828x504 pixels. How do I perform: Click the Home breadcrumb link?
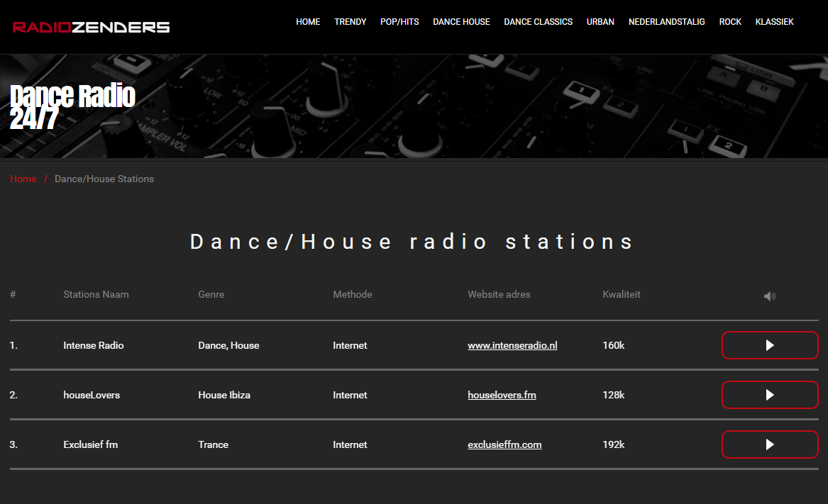[x=23, y=179]
